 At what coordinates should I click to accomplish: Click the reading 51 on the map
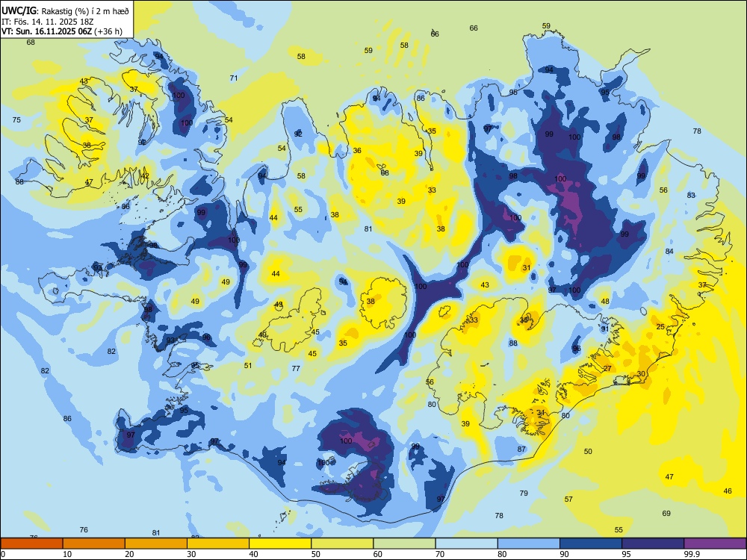[x=248, y=366]
